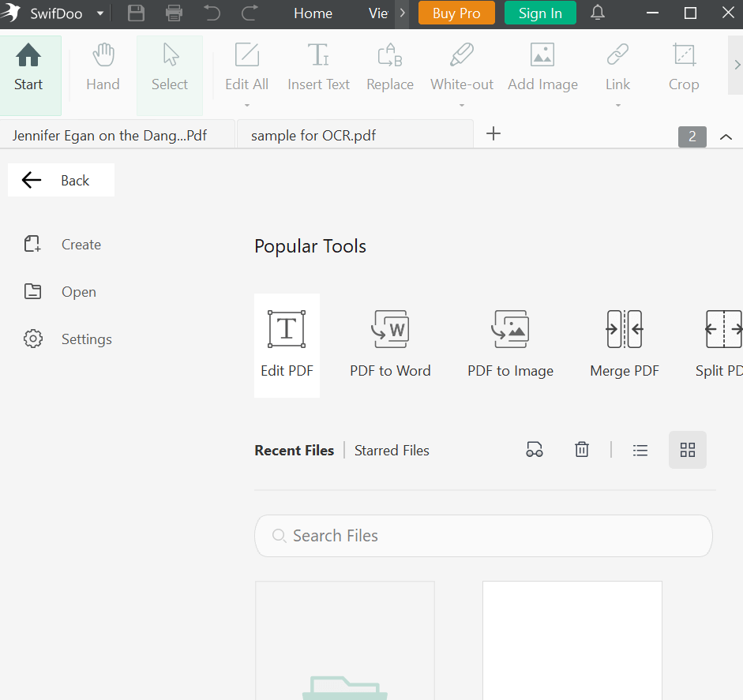Select the White-out tool
Image resolution: width=743 pixels, height=700 pixels.
click(x=462, y=66)
